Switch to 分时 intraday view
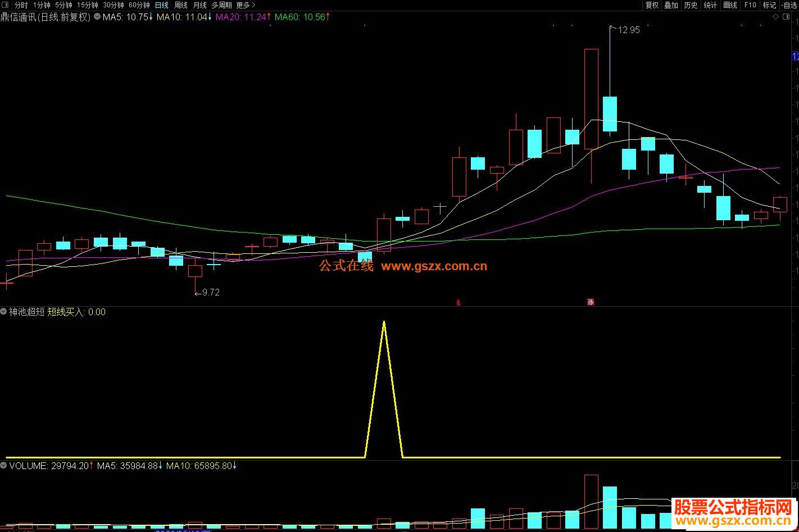This screenshot has width=799, height=532. pos(20,5)
